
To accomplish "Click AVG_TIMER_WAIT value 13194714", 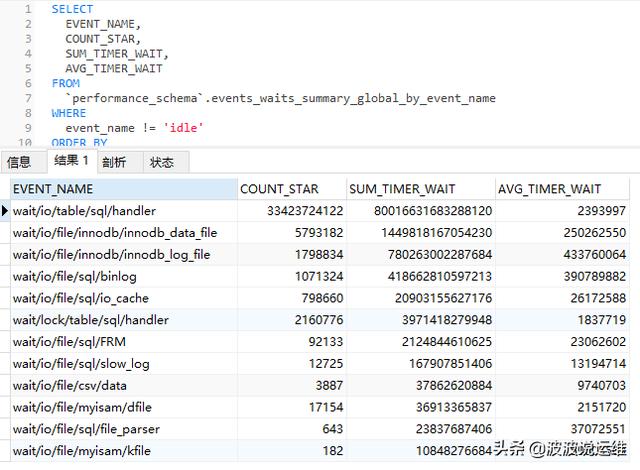I will (598, 364).
